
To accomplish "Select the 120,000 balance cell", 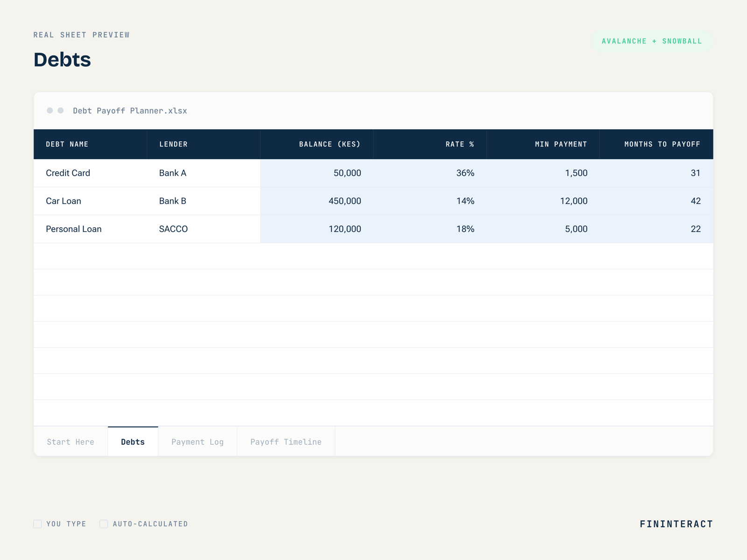I will click(x=317, y=229).
